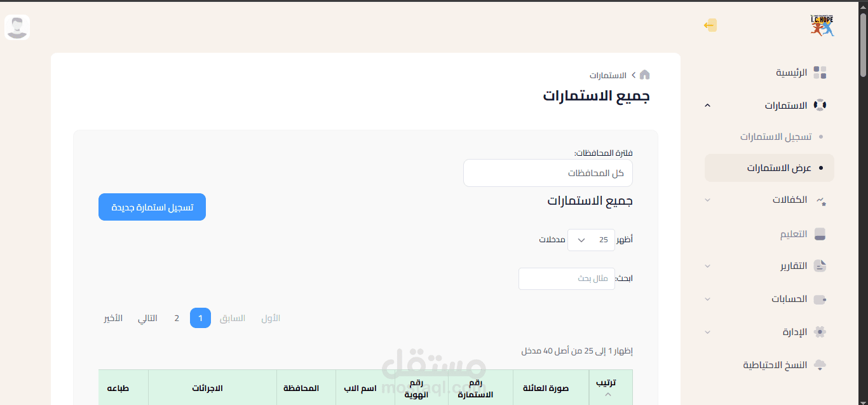The width and height of the screenshot is (868, 405).
Task: Expand the الإدارة menu chevron
Action: [708, 332]
